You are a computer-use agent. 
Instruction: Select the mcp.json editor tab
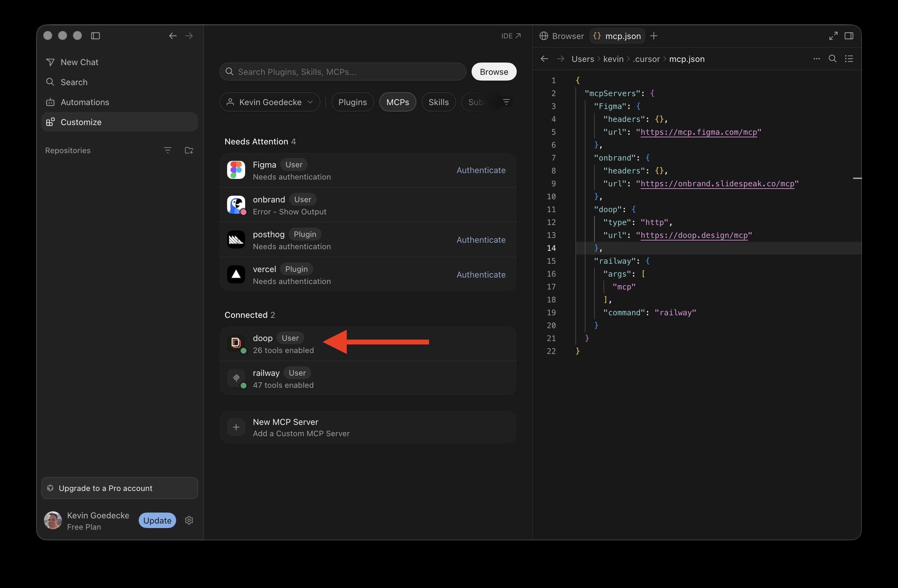[x=617, y=36]
